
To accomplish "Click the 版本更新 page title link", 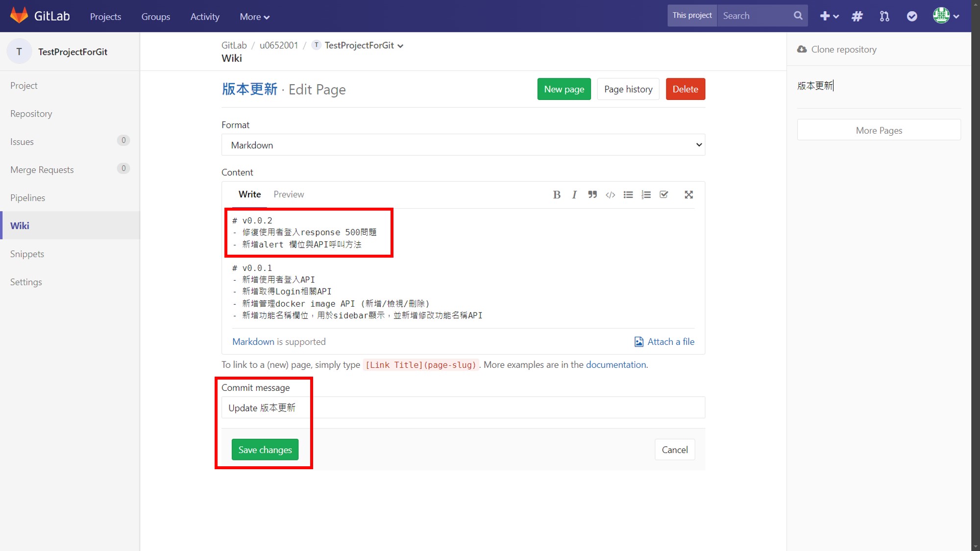I will point(250,89).
